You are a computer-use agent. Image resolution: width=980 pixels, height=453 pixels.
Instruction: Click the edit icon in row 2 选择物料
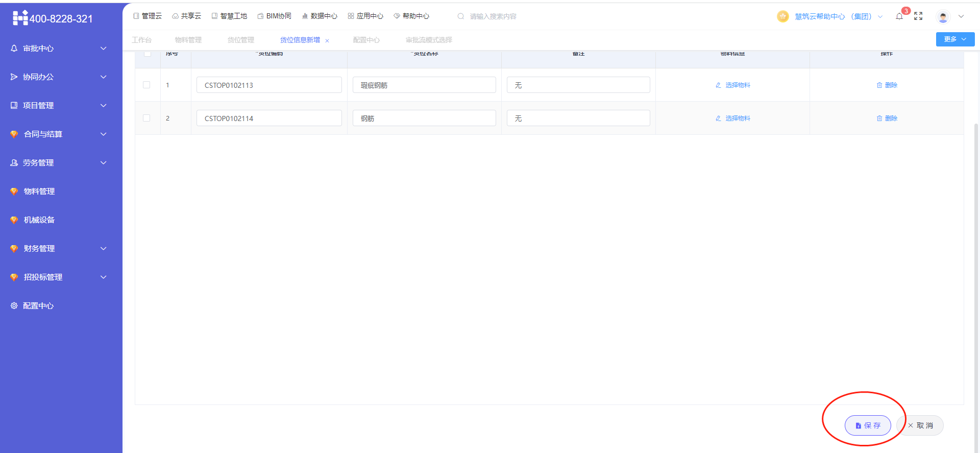point(719,118)
